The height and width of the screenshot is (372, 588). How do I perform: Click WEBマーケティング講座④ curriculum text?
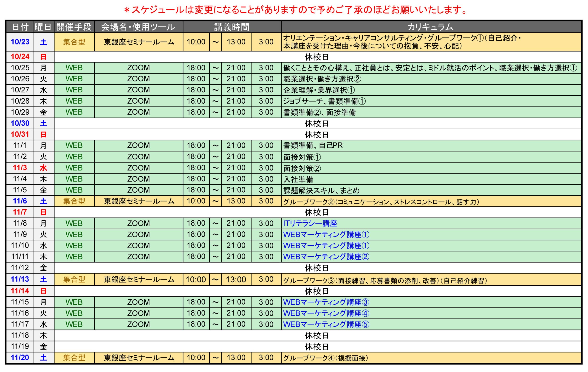coord(326,313)
